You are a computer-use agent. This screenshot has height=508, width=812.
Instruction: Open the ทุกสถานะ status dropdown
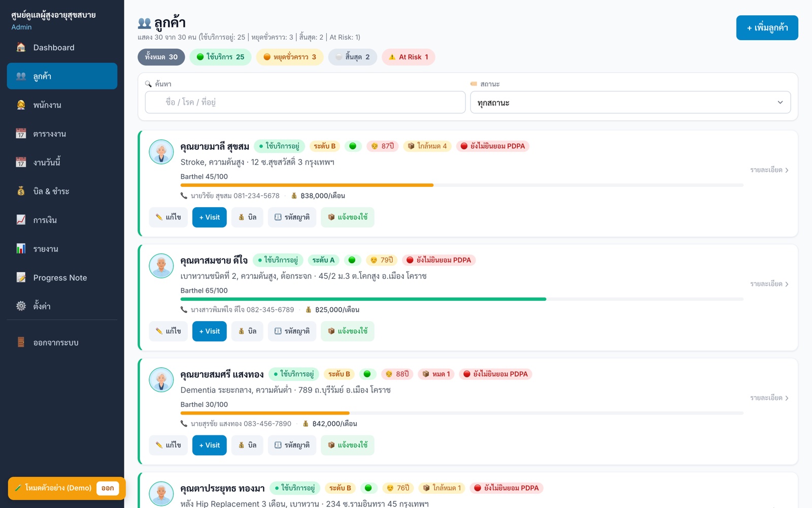pyautogui.click(x=630, y=103)
